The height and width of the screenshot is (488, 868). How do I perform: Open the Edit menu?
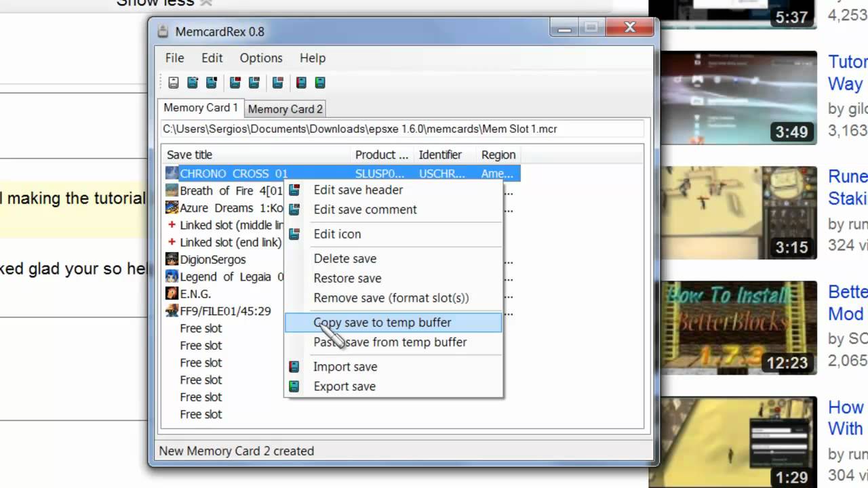point(212,58)
